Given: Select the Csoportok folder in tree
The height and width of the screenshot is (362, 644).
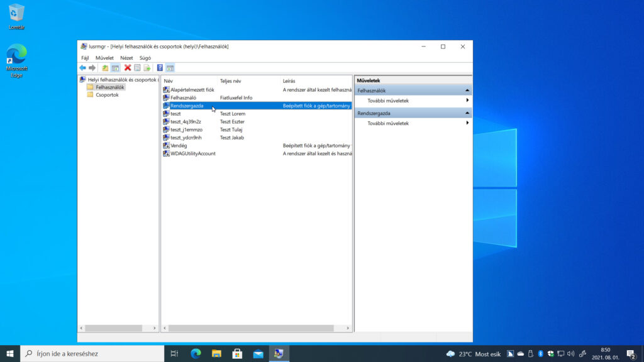Looking at the screenshot, I should 107,95.
